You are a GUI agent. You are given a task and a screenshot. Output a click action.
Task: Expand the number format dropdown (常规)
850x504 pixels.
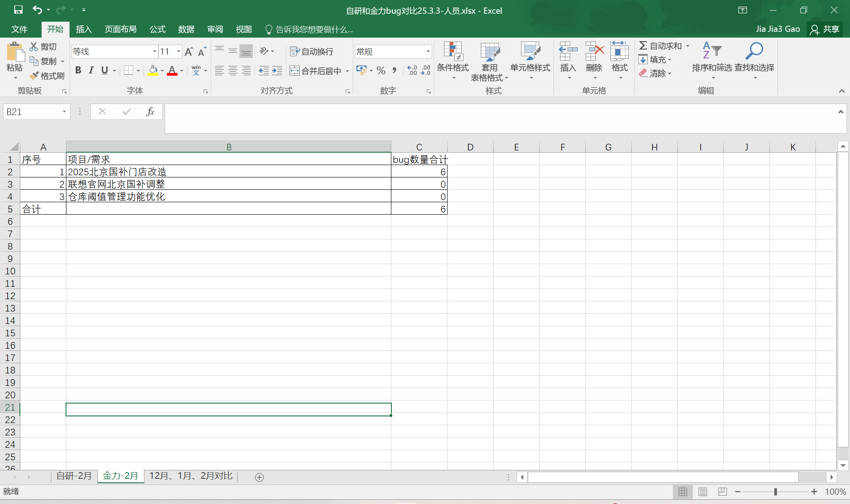(x=428, y=52)
